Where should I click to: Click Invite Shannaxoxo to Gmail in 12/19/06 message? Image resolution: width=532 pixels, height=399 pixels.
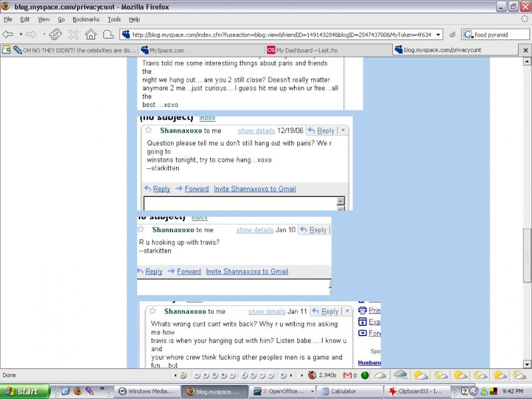(x=255, y=189)
